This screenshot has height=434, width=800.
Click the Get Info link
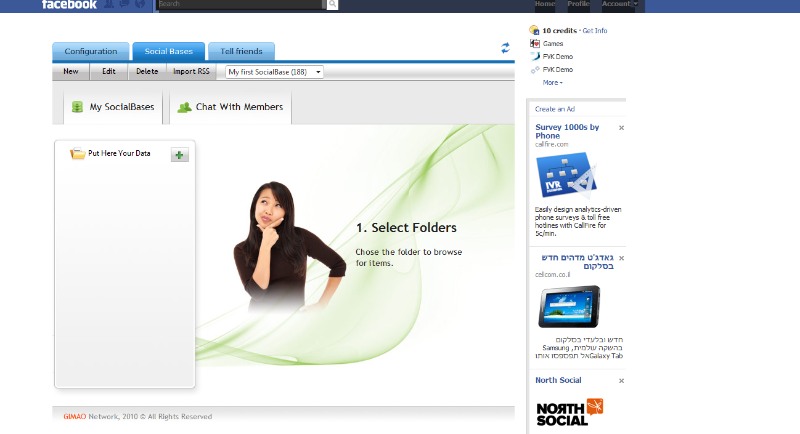pyautogui.click(x=595, y=31)
